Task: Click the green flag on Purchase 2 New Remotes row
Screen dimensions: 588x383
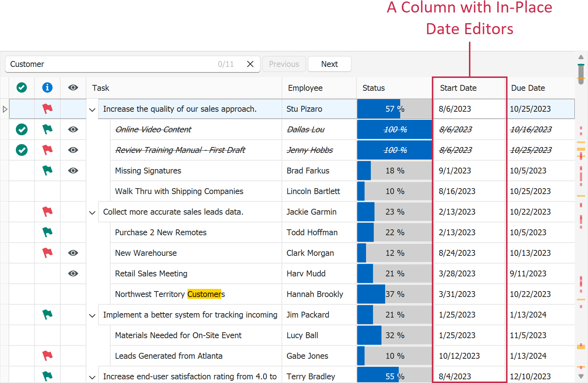Action: pyautogui.click(x=47, y=232)
